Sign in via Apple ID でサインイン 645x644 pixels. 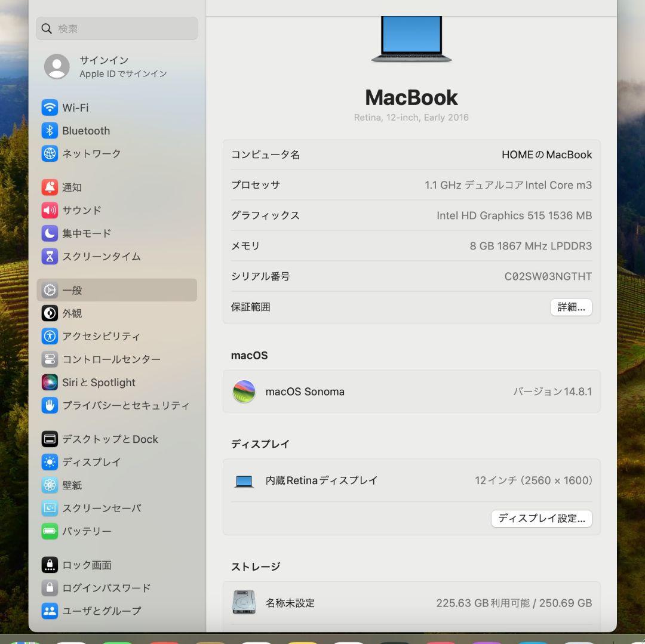click(123, 74)
